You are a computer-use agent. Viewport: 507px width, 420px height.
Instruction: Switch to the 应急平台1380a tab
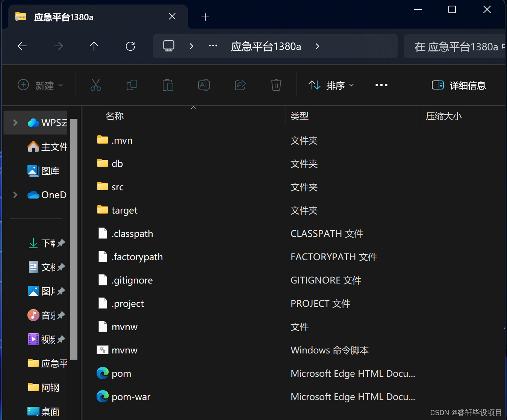[64, 17]
